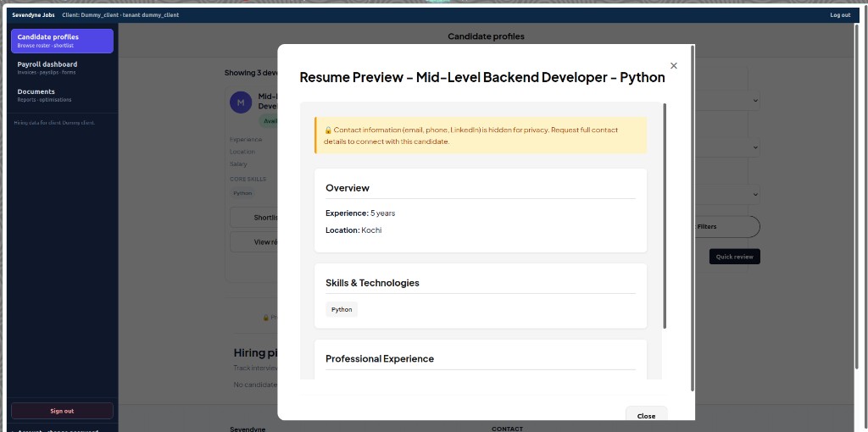Click the privacy notice about hidden contact information
This screenshot has width=868, height=432.
click(481, 136)
